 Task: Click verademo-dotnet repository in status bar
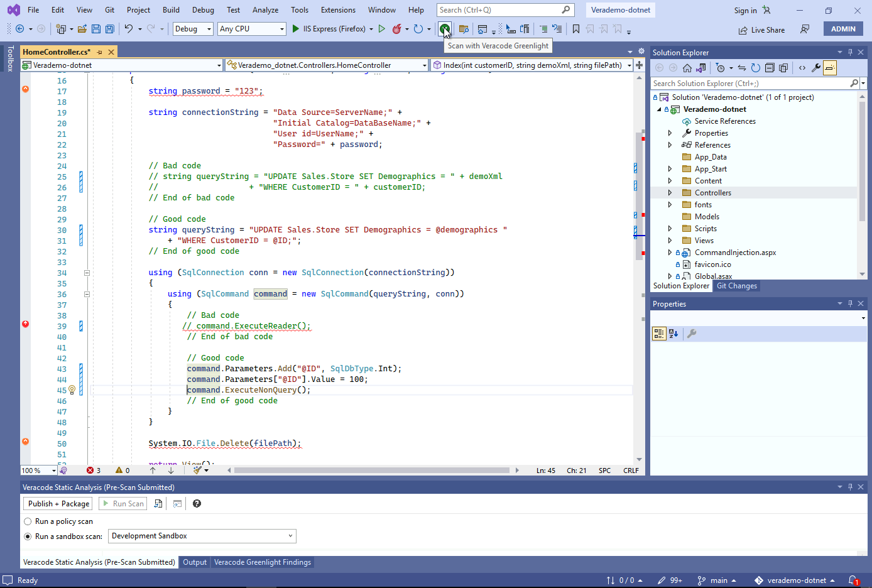pos(795,580)
